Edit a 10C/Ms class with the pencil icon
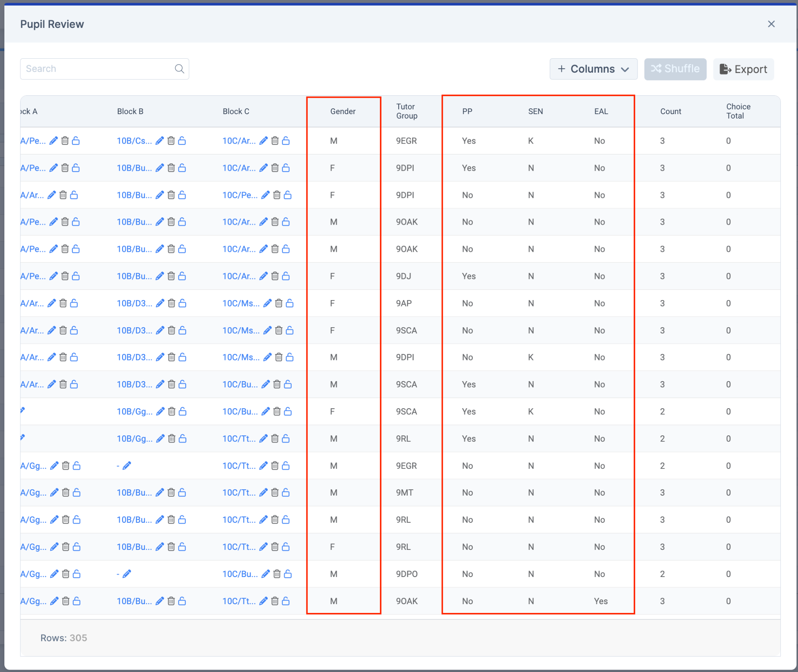The height and width of the screenshot is (672, 798). [x=267, y=303]
